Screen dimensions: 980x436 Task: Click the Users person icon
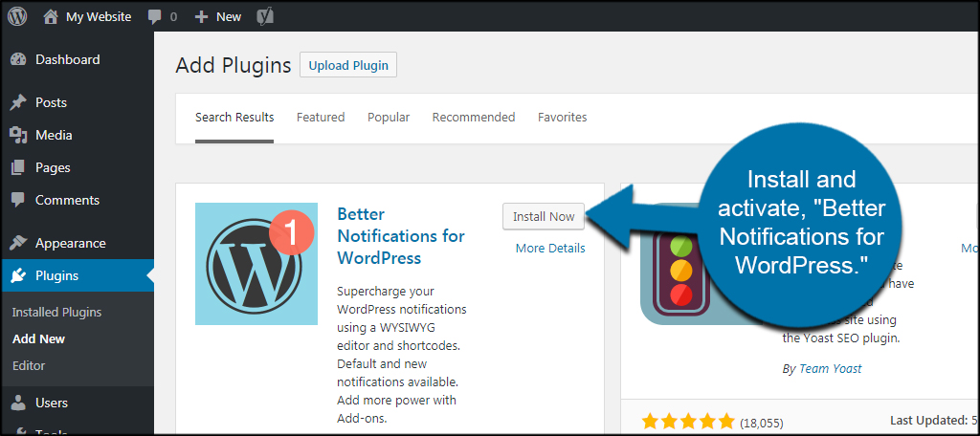click(19, 403)
